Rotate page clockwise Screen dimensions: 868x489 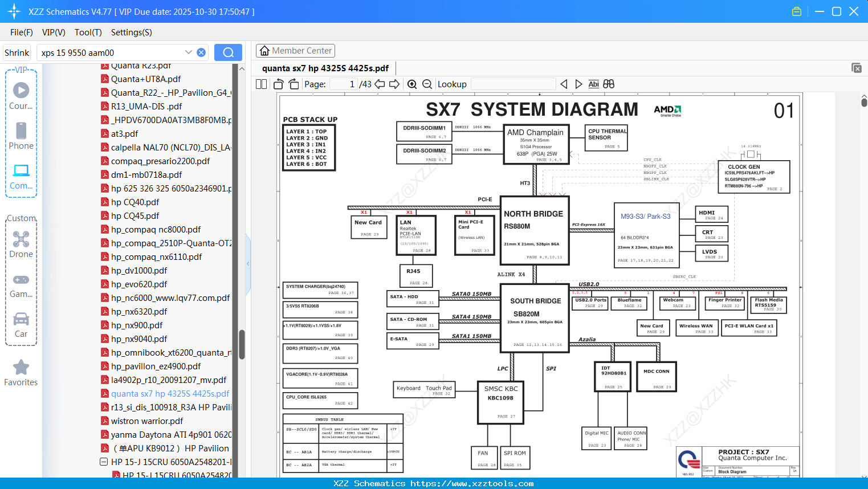coord(294,84)
